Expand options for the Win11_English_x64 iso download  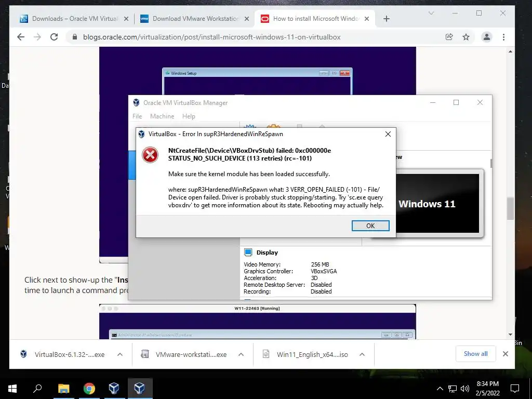coord(362,354)
